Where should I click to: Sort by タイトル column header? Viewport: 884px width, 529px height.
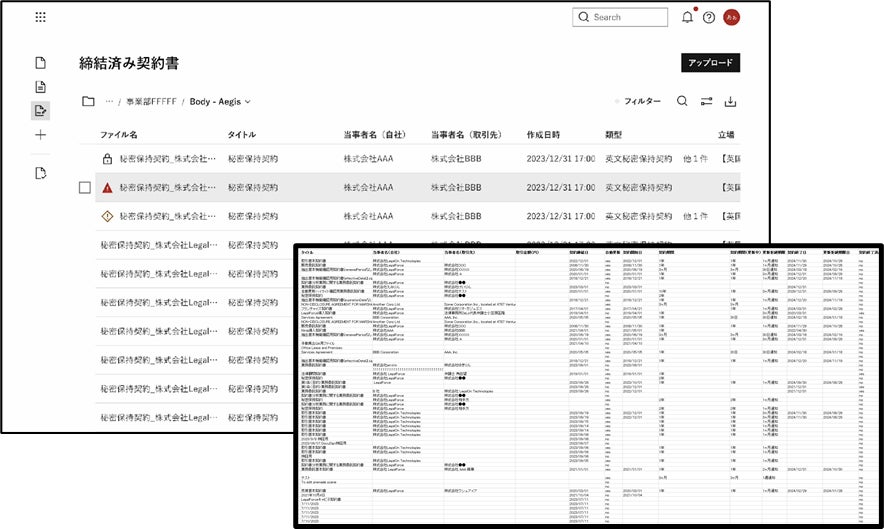coord(241,135)
